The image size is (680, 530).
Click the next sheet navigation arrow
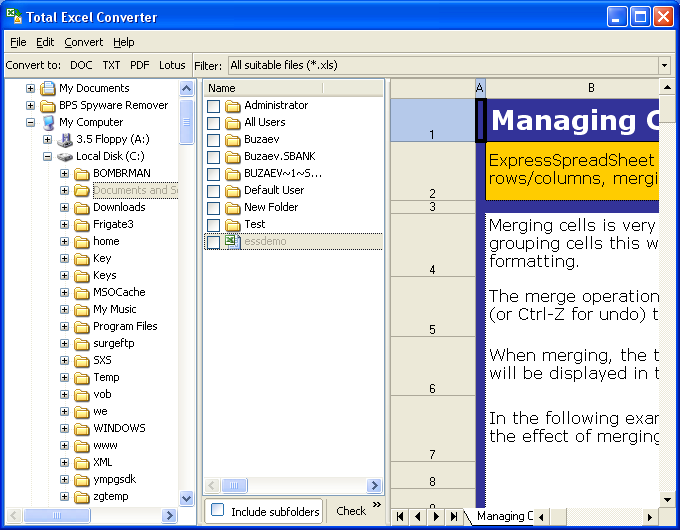pos(436,516)
